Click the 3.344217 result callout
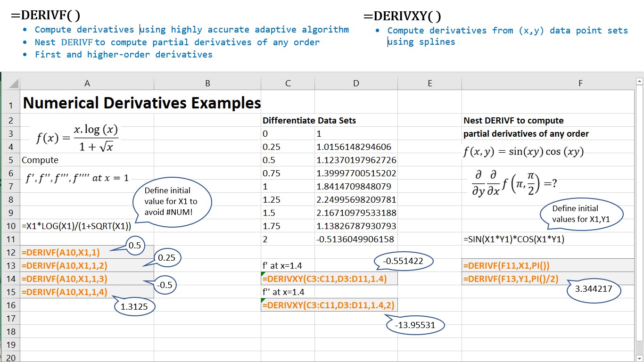Screen dimensions: 644x362 click(593, 289)
